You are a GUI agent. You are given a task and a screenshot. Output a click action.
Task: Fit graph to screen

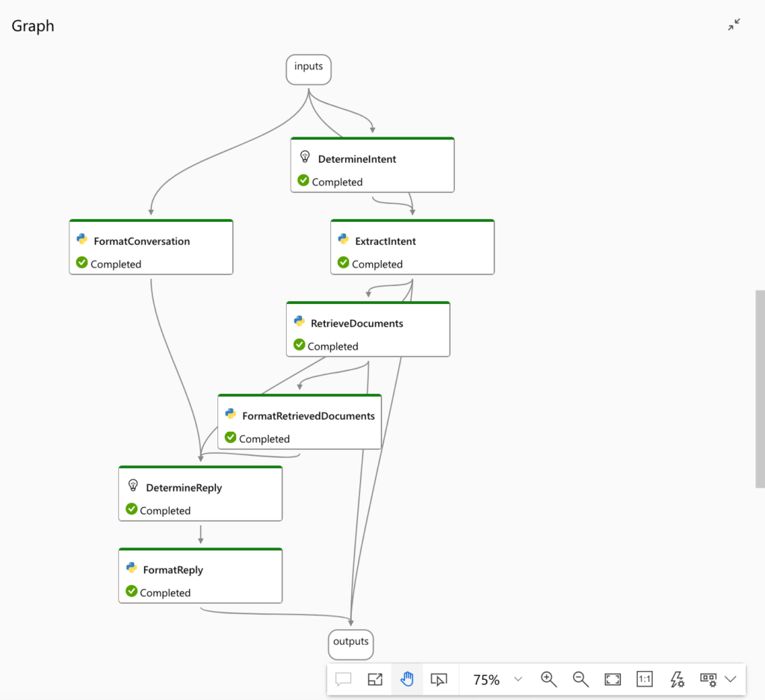[613, 679]
